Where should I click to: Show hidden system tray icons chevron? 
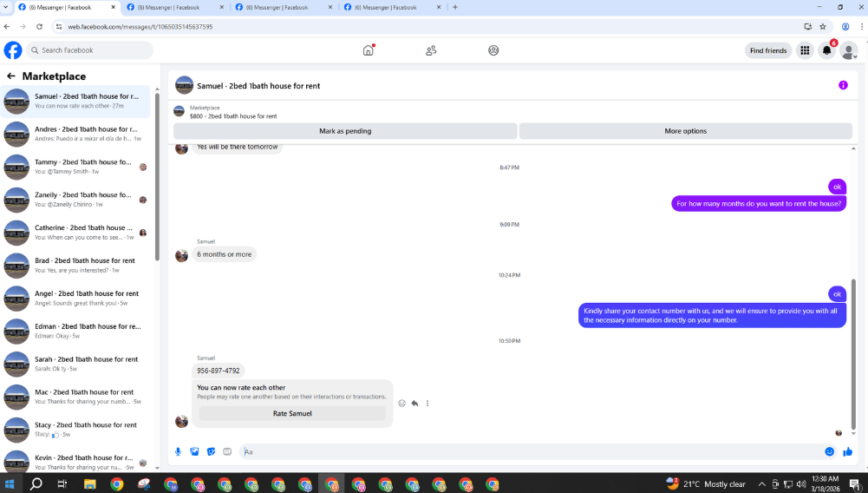[x=761, y=484]
